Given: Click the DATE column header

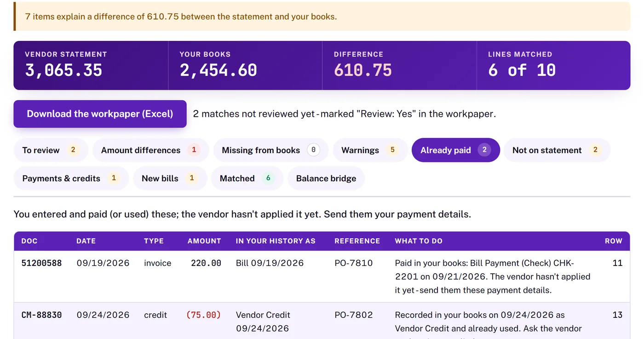Looking at the screenshot, I should pyautogui.click(x=86, y=241).
